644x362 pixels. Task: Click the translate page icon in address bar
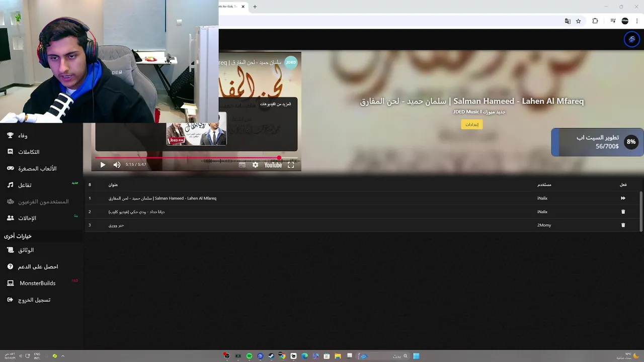tap(568, 21)
